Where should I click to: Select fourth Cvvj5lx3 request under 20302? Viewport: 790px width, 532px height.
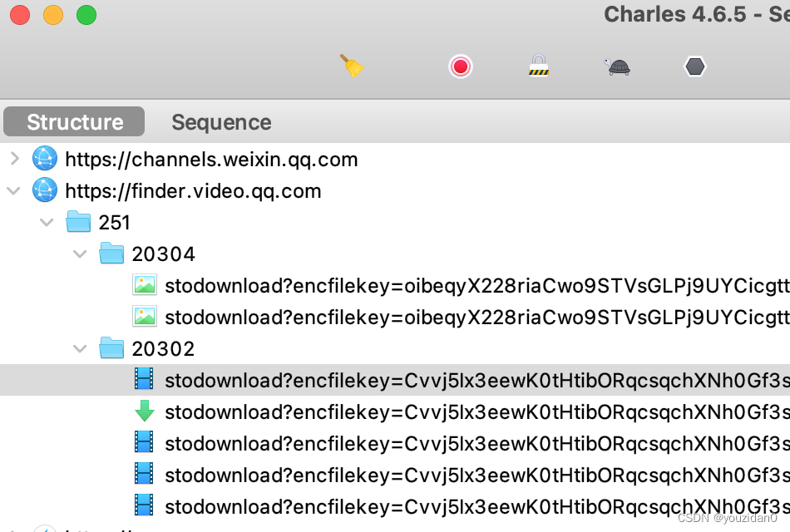pos(477,475)
